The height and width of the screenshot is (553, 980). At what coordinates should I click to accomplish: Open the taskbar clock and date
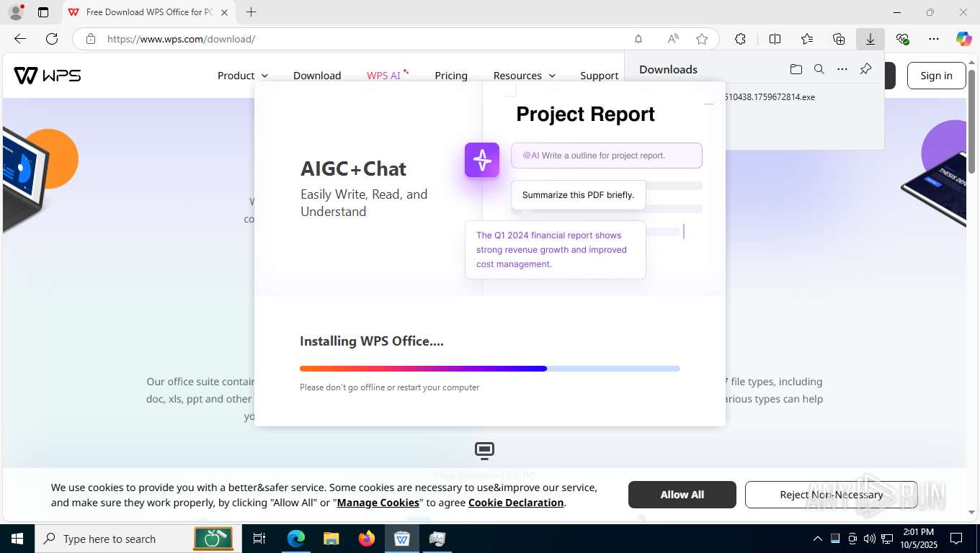pos(918,539)
